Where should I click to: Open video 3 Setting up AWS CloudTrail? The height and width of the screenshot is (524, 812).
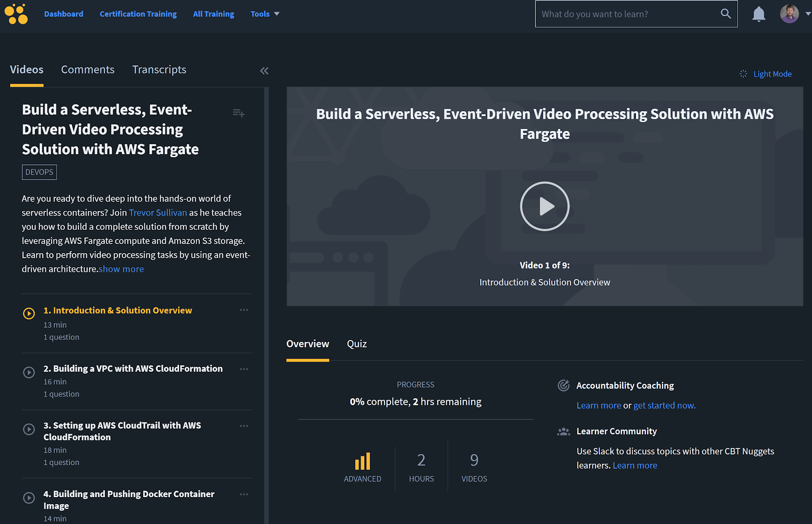pos(122,431)
